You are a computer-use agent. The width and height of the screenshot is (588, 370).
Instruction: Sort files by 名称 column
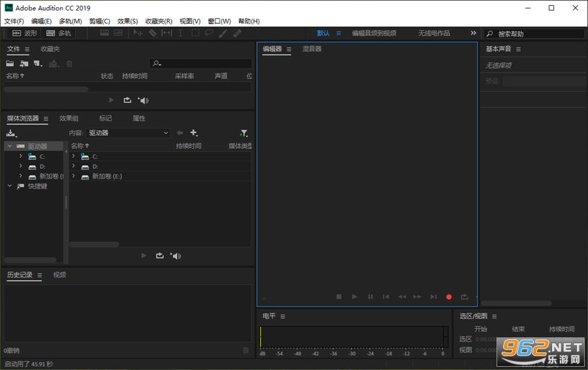pyautogui.click(x=15, y=76)
